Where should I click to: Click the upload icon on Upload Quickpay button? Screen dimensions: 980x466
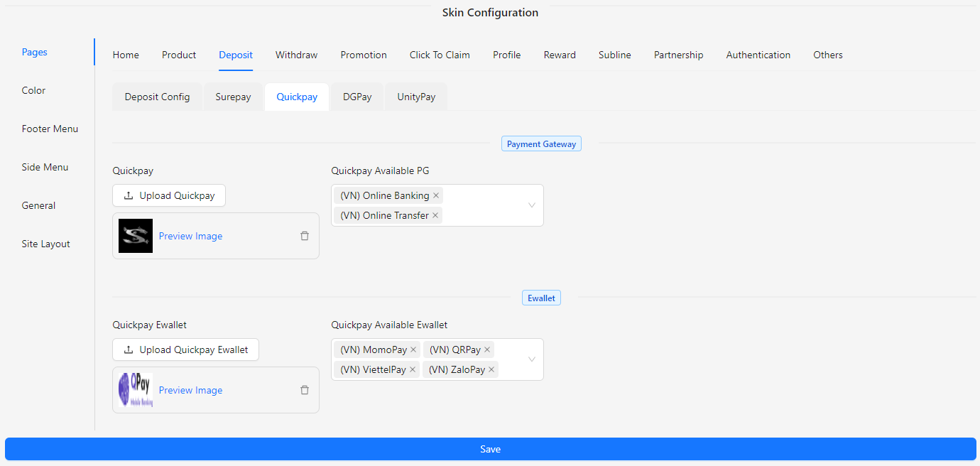[x=130, y=195]
